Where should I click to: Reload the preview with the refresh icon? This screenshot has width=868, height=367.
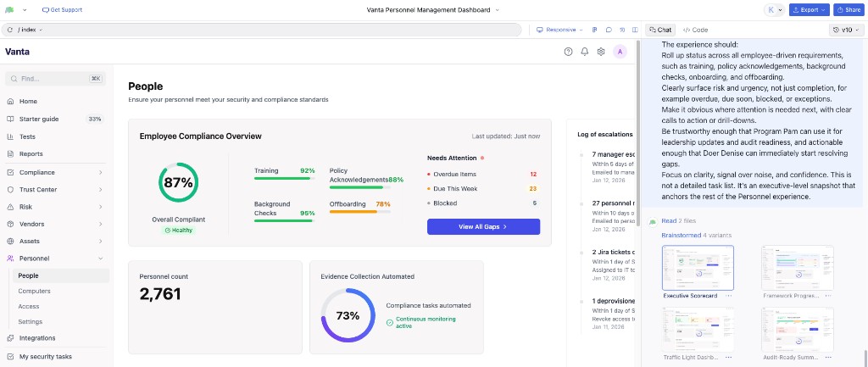tap(10, 30)
